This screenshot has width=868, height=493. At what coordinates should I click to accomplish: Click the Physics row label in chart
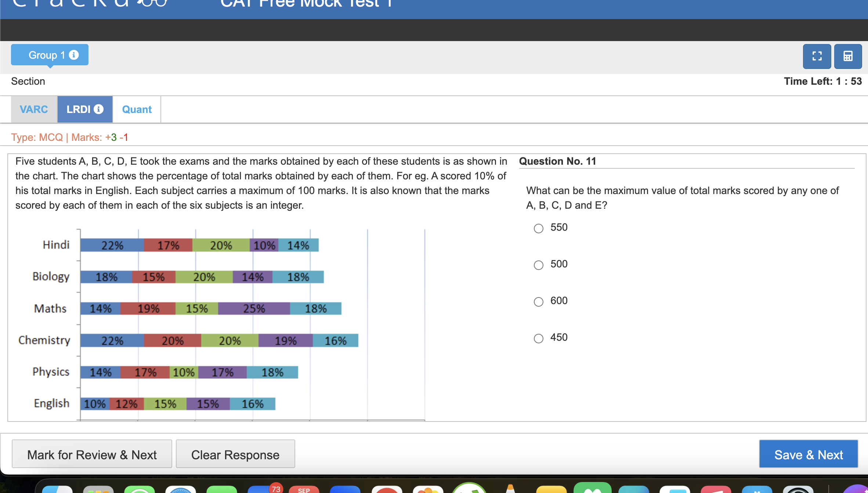(x=51, y=372)
